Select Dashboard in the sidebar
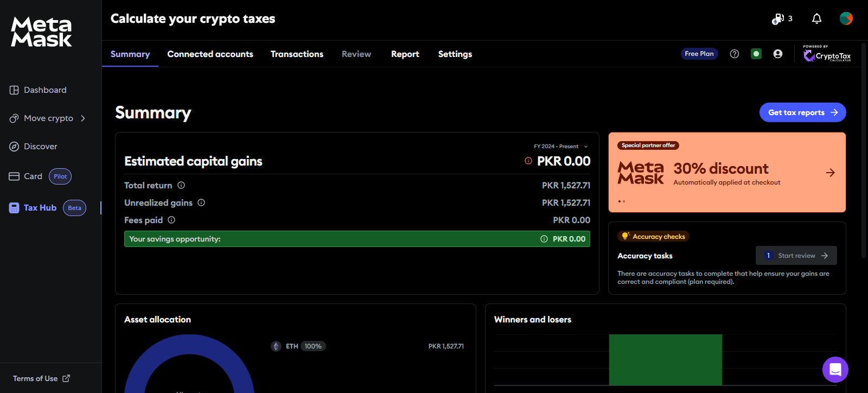The width and height of the screenshot is (868, 393). (x=45, y=90)
